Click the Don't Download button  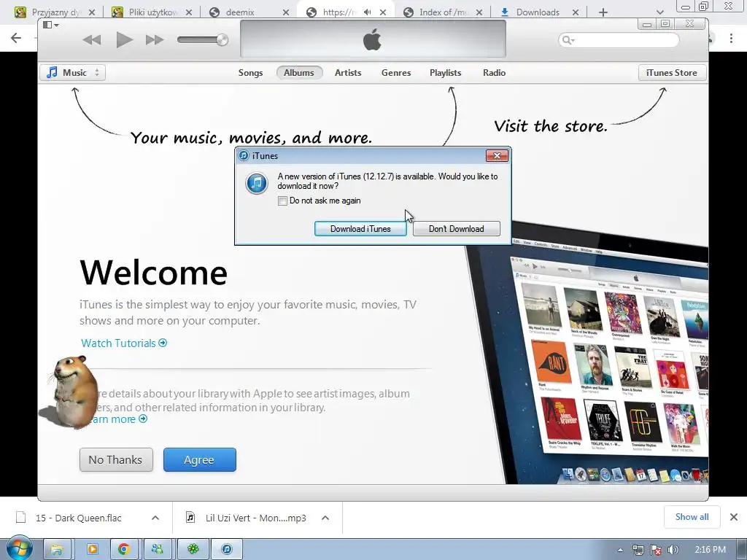coord(457,228)
